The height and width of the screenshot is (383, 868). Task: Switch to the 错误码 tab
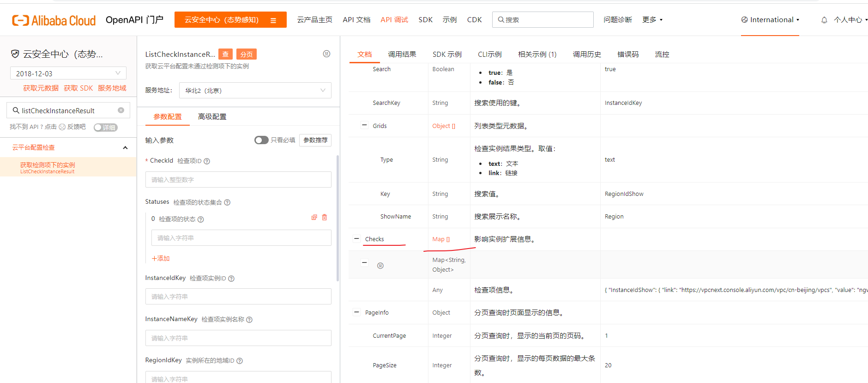pyautogui.click(x=628, y=55)
